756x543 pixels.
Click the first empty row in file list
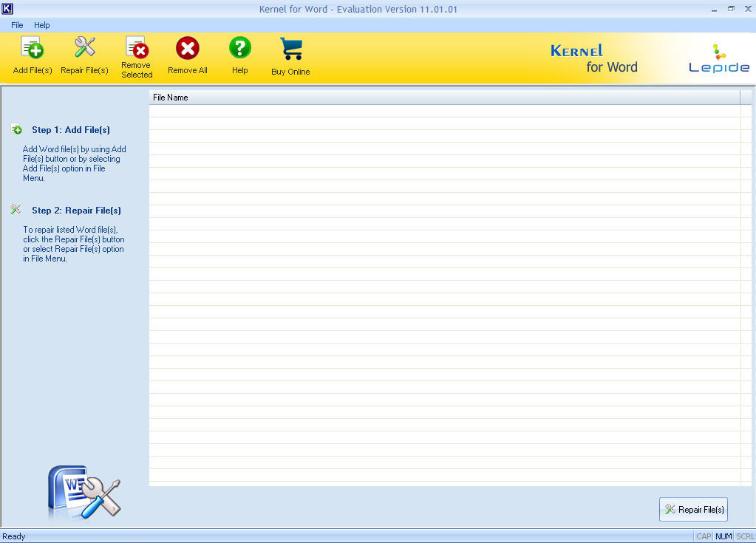(x=444, y=112)
